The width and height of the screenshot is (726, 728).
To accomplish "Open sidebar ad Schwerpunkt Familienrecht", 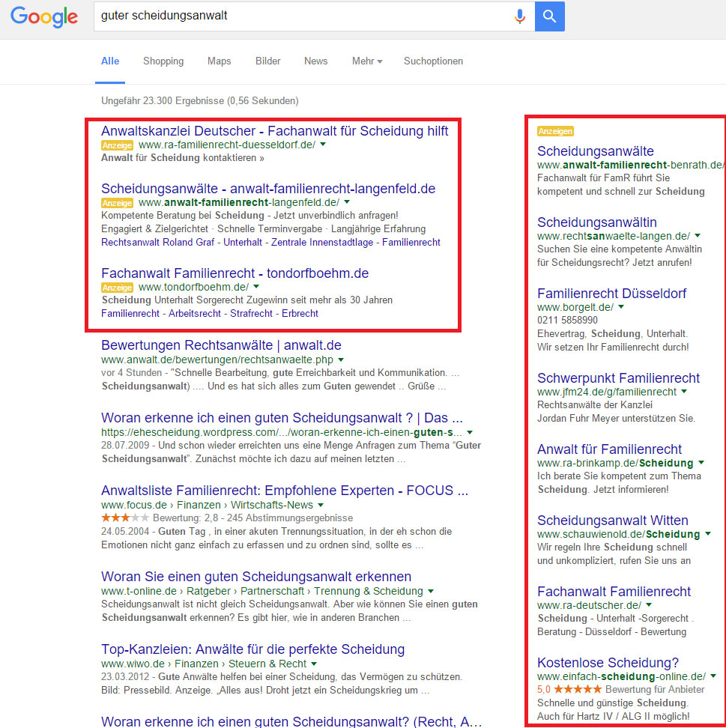I will [618, 378].
